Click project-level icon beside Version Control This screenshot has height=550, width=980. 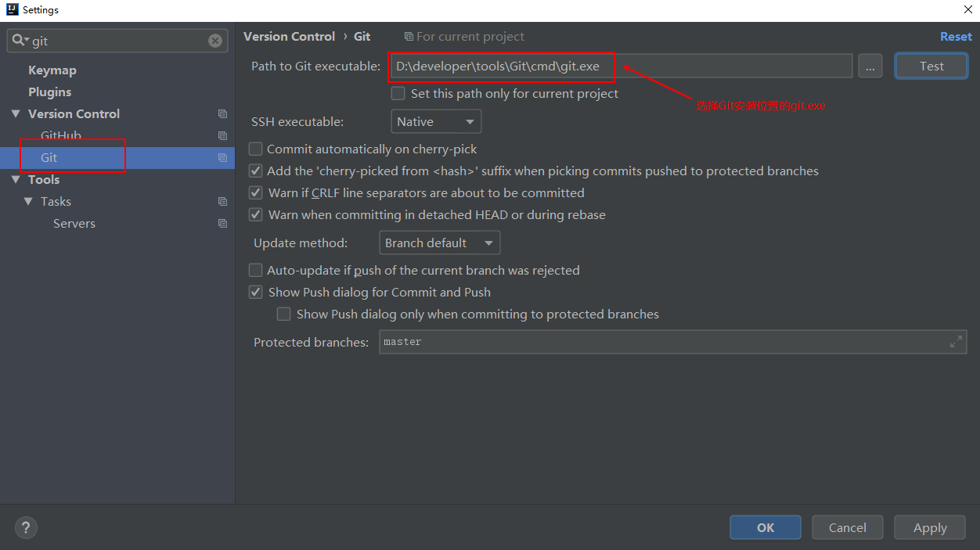pyautogui.click(x=222, y=114)
